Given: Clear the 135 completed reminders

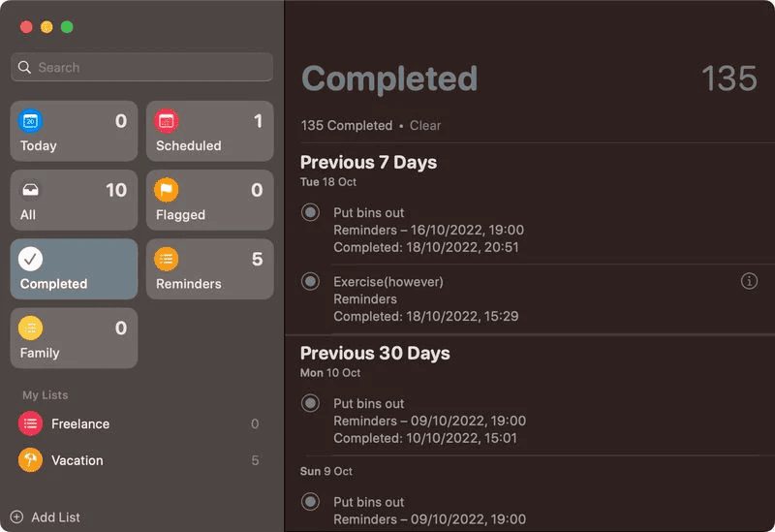Looking at the screenshot, I should click(x=425, y=126).
